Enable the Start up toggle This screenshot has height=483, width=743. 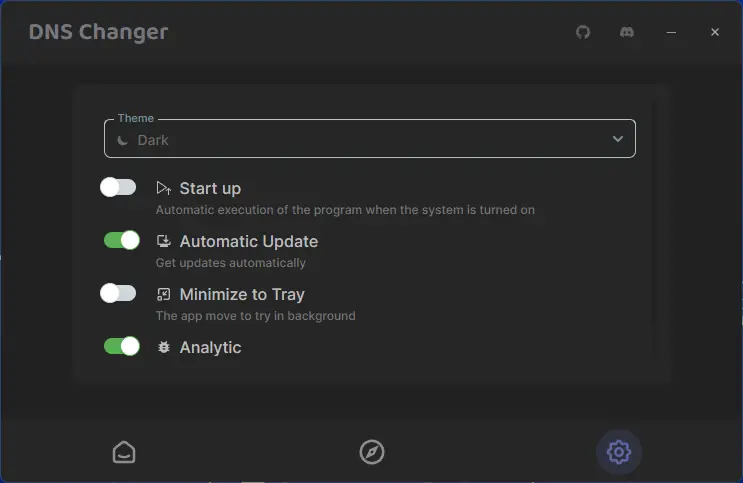[x=118, y=187]
